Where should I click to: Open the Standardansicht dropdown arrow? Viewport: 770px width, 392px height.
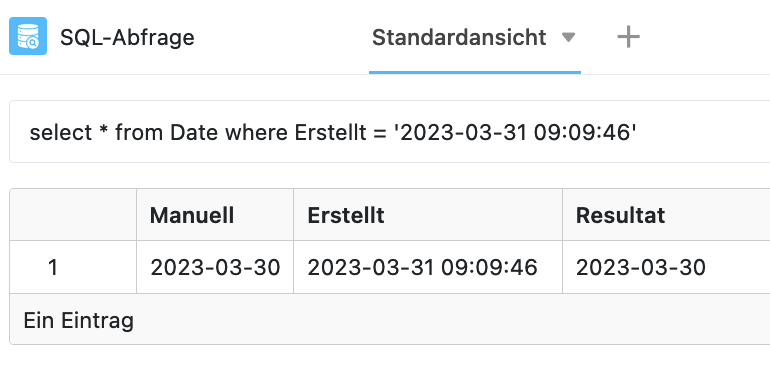click(568, 37)
